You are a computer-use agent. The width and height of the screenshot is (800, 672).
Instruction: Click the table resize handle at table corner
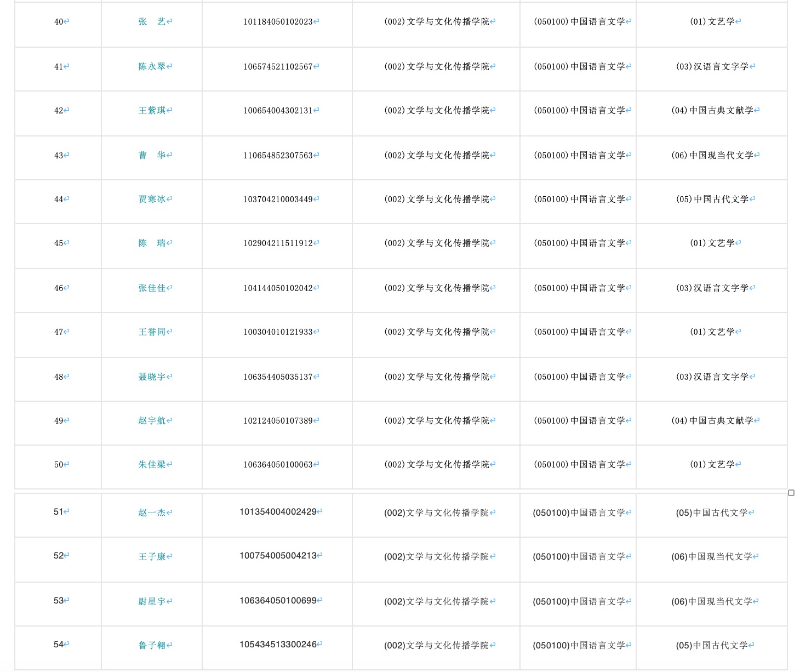point(791,493)
